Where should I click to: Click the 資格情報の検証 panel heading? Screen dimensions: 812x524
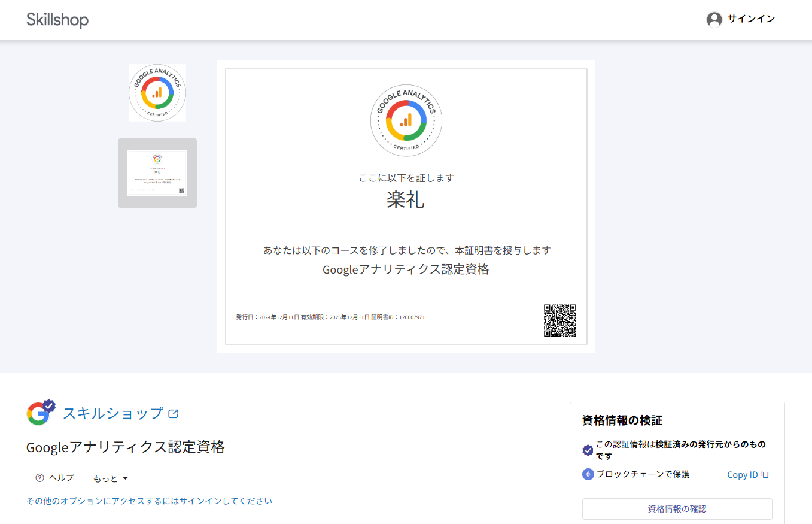[x=622, y=421]
